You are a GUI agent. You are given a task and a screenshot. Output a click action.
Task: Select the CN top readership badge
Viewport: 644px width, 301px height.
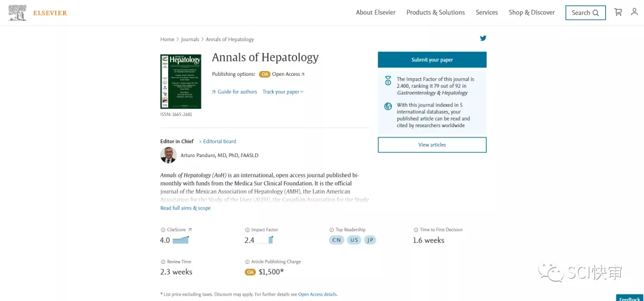tap(337, 240)
